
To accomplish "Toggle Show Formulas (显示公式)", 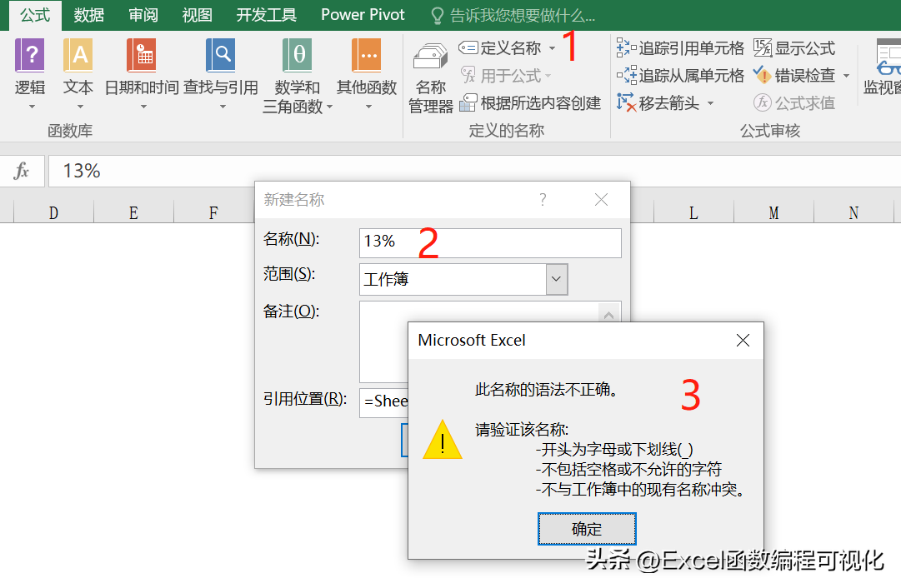I will coord(794,48).
